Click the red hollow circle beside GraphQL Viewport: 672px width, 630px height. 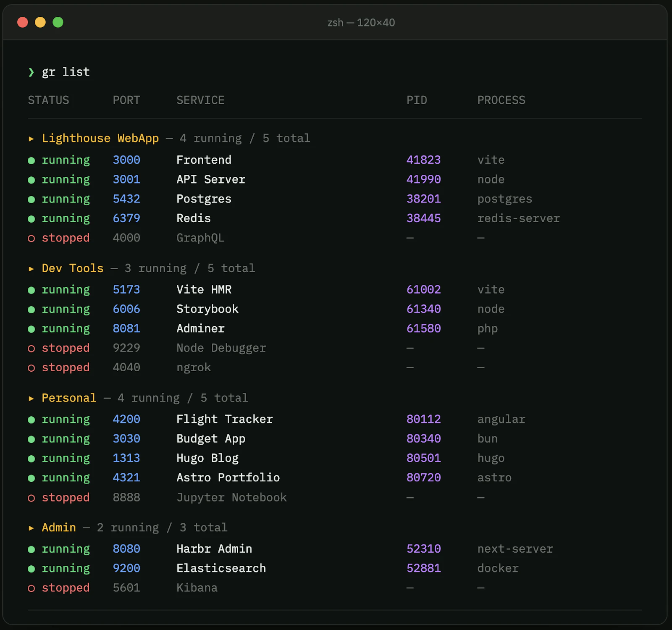point(31,239)
